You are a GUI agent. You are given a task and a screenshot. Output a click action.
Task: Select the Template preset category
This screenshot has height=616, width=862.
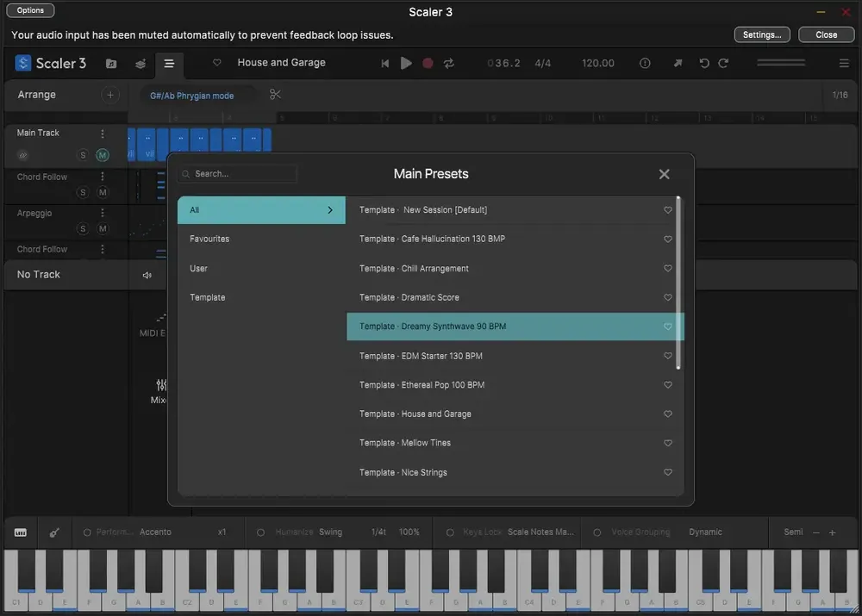(262, 297)
